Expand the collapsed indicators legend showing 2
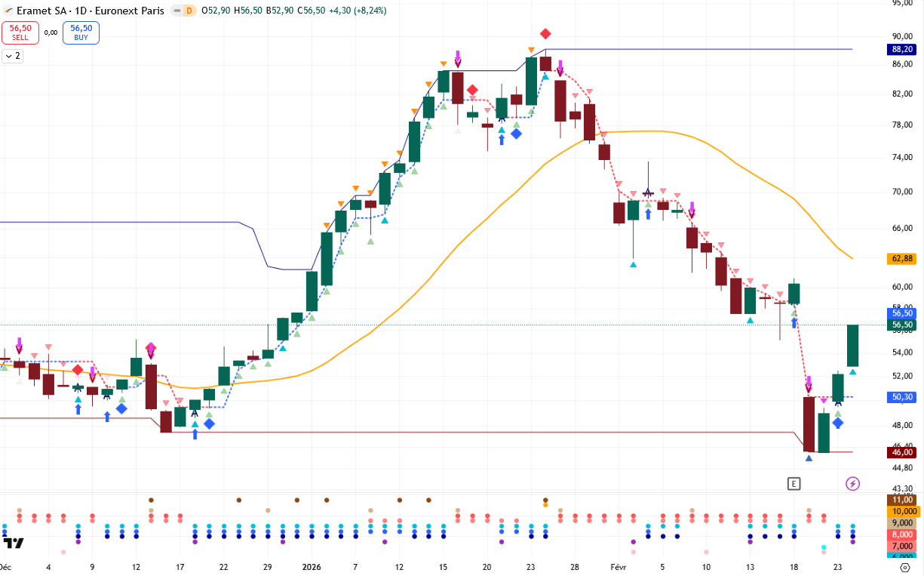 point(13,56)
